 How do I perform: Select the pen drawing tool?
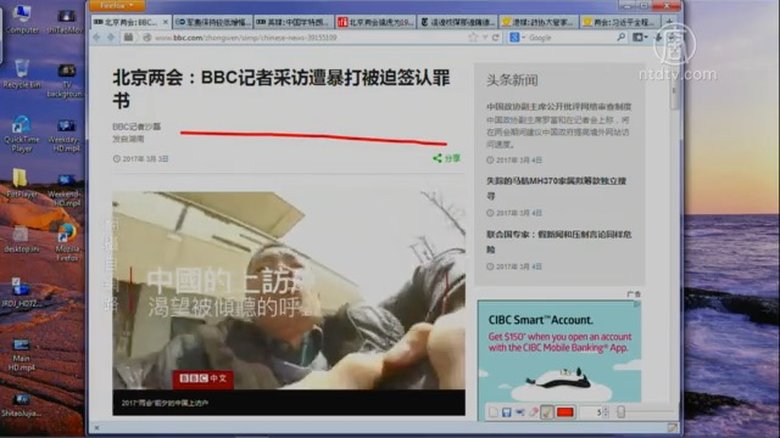pos(547,412)
